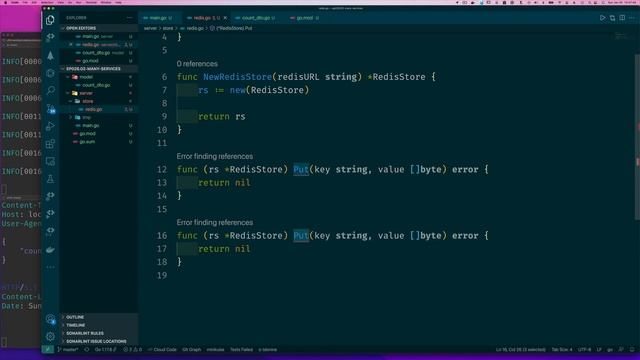
Task: Show additional views via activity bar ellipsis
Action: (x=50, y=267)
